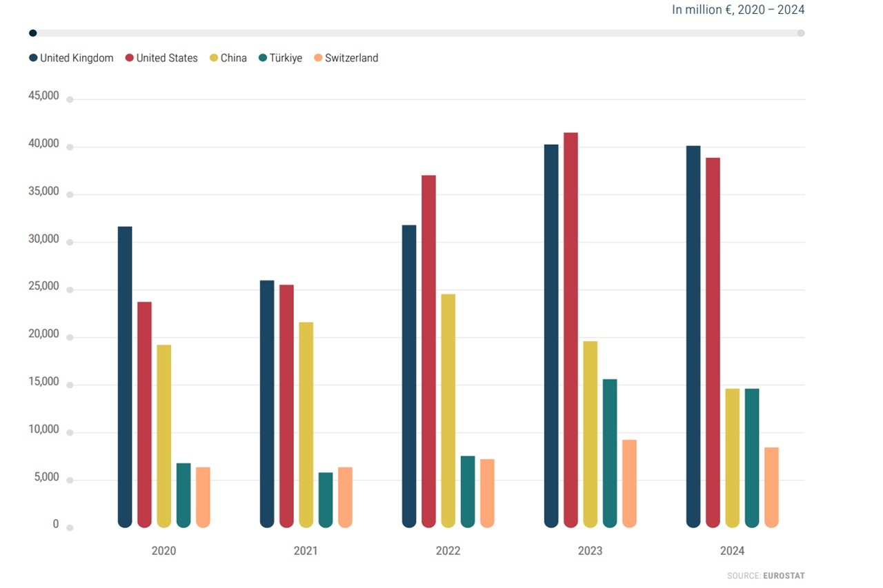This screenshot has width=883, height=588.
Task: Toggle the United States legend series
Action: point(161,58)
